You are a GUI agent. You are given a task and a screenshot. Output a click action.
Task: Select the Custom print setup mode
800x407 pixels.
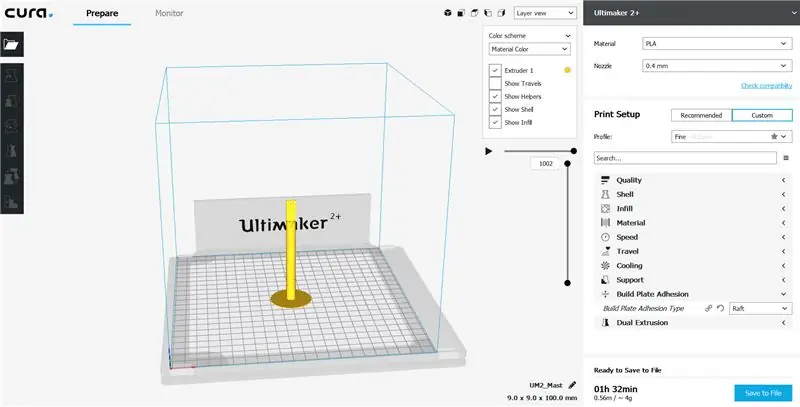pyautogui.click(x=762, y=115)
